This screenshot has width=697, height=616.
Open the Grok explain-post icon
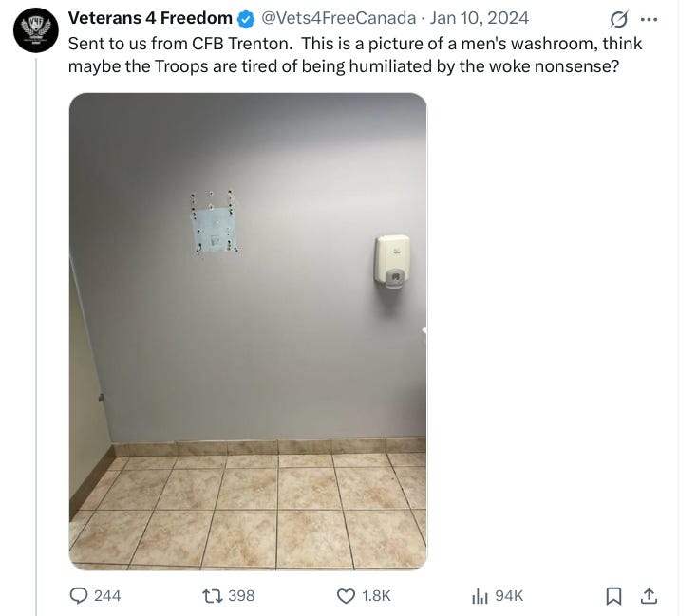tap(619, 20)
